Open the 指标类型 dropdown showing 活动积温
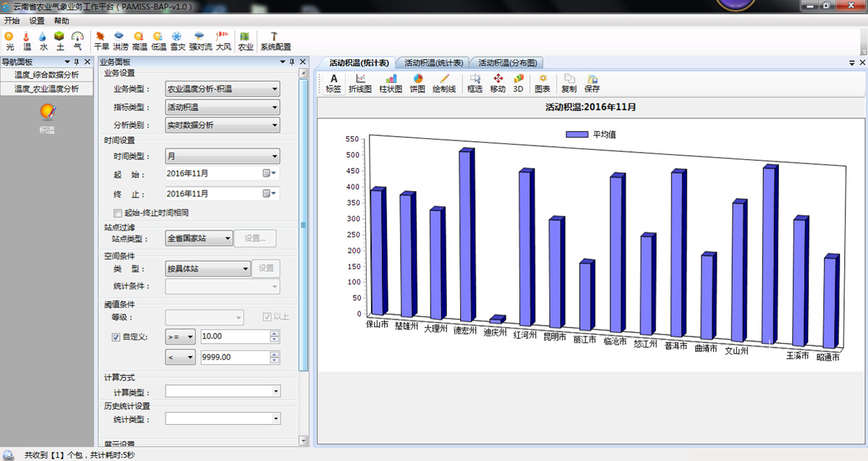This screenshot has height=461, width=868. [223, 107]
